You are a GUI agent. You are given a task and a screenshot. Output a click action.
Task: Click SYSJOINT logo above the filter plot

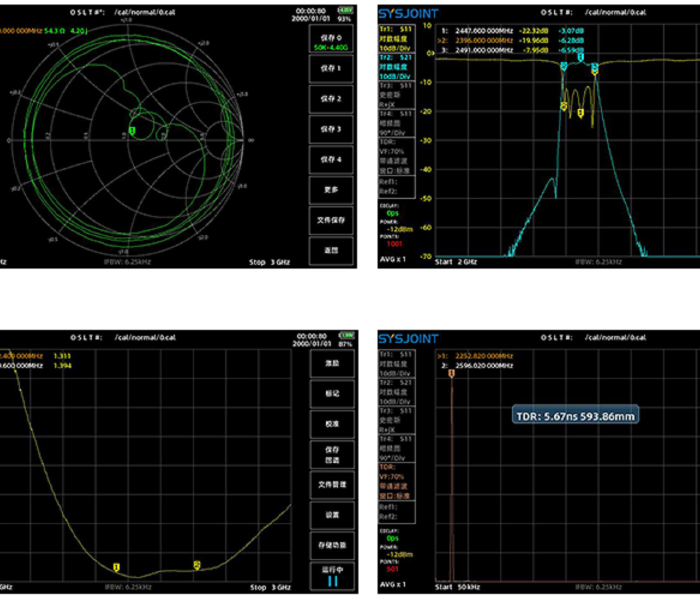click(x=408, y=13)
